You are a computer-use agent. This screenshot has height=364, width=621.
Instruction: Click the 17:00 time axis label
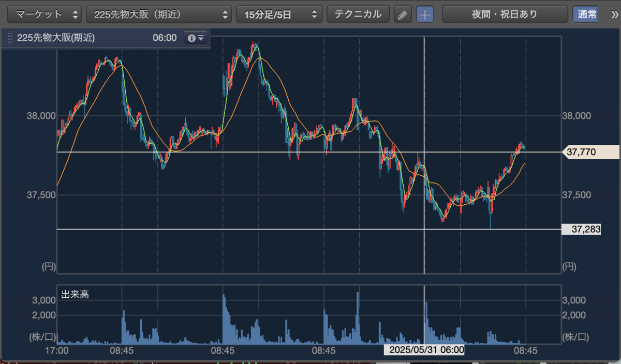[57, 351]
